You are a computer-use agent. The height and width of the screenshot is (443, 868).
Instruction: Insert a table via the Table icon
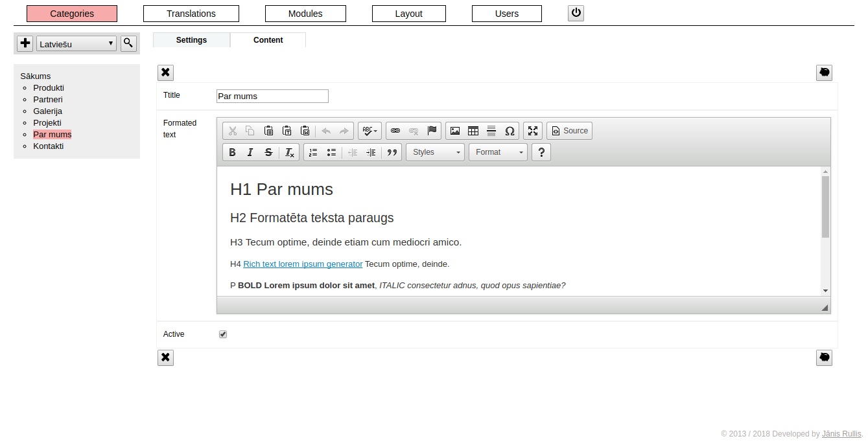(473, 131)
